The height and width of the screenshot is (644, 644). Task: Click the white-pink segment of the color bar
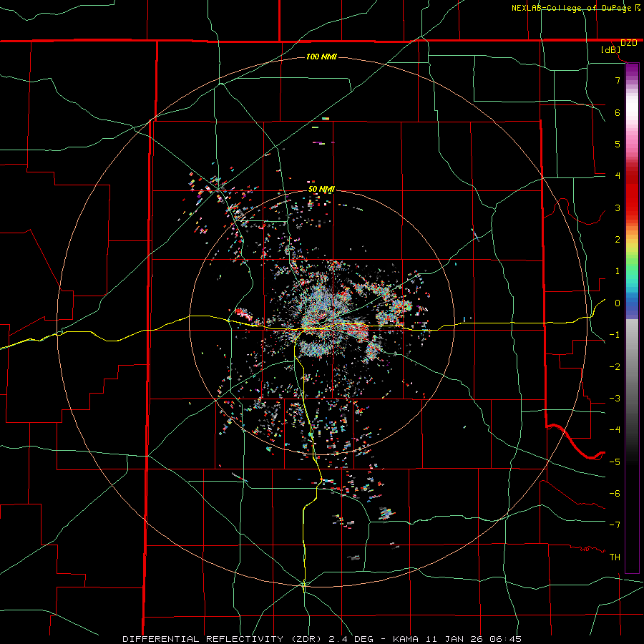click(632, 117)
